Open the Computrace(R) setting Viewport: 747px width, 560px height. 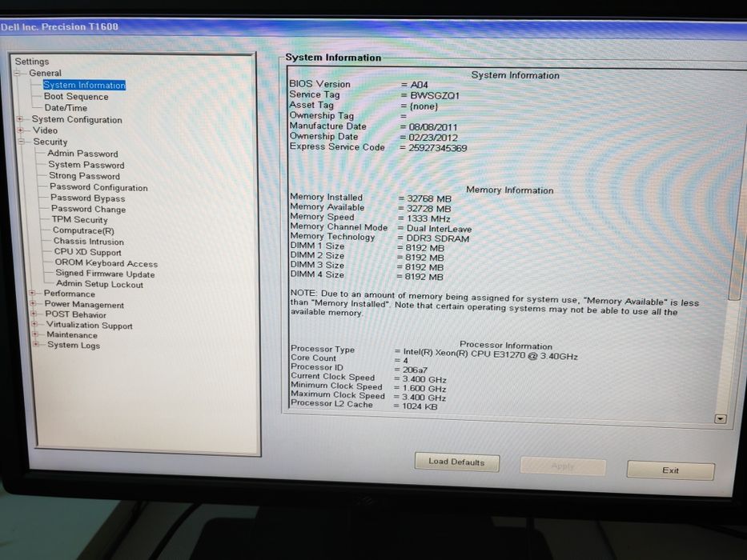tap(83, 230)
